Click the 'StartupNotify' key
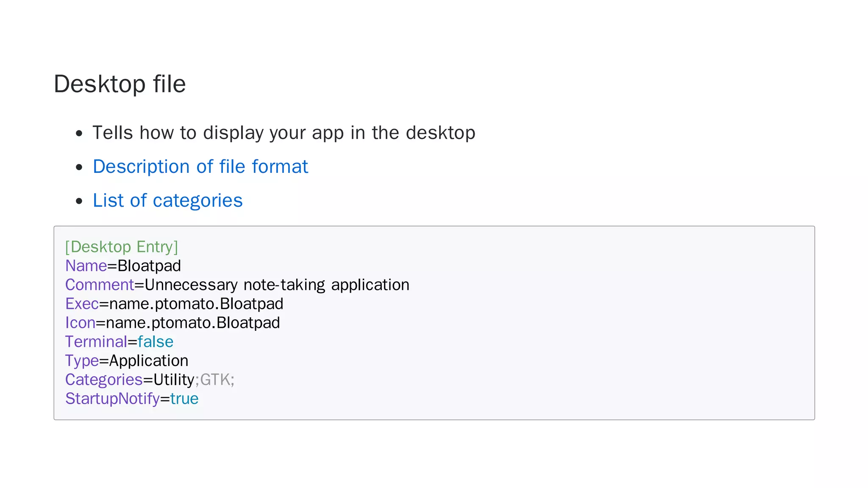Image resolution: width=868 pixels, height=488 pixels. (112, 399)
